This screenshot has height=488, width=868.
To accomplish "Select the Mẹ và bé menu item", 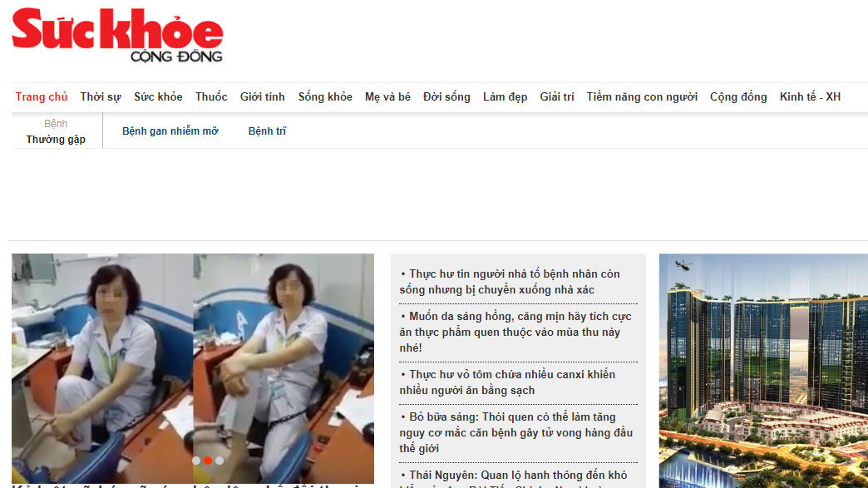I will click(387, 96).
